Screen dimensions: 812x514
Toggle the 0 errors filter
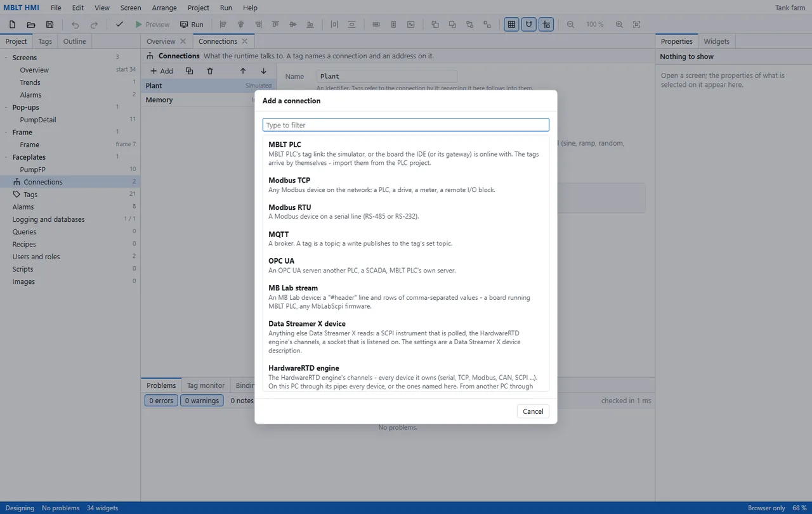tap(161, 401)
